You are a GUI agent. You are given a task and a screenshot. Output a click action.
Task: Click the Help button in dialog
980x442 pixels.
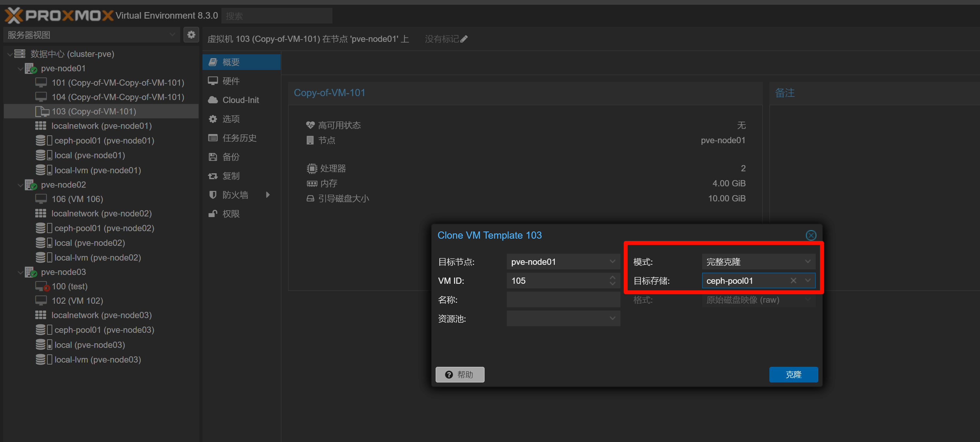(459, 375)
